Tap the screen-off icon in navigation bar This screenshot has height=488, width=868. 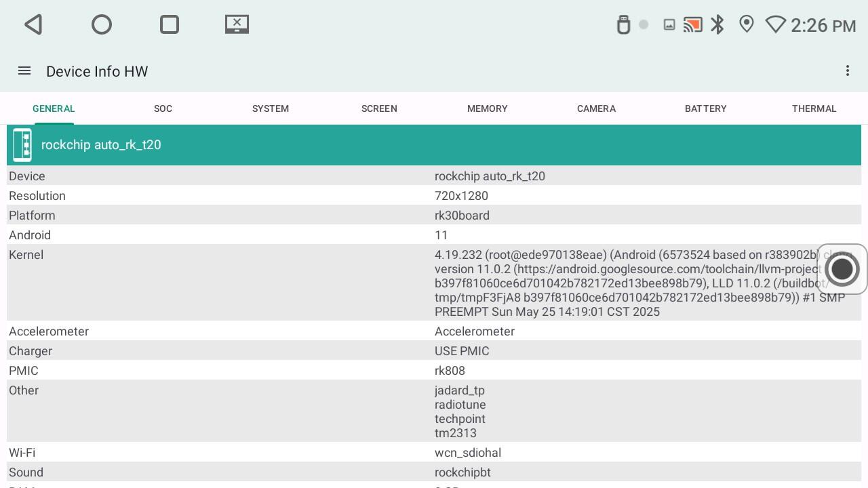pyautogui.click(x=237, y=24)
